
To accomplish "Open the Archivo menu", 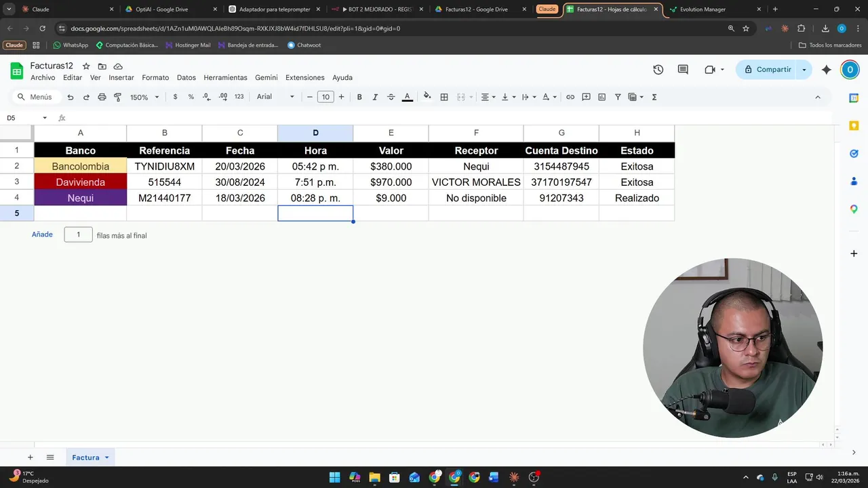I will [43, 78].
